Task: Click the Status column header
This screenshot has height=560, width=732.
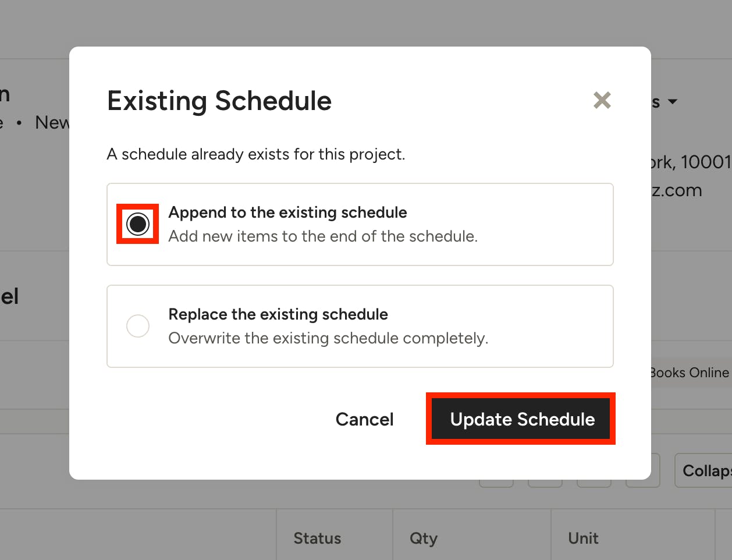Action: [x=317, y=538]
